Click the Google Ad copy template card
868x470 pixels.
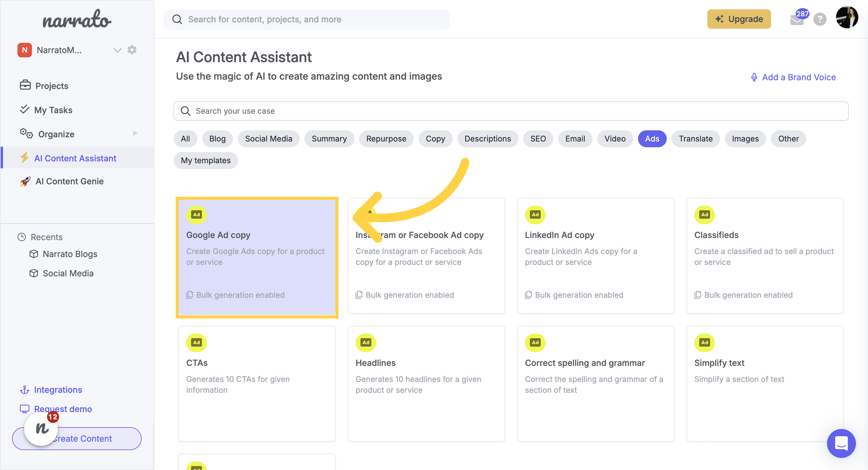click(x=257, y=257)
